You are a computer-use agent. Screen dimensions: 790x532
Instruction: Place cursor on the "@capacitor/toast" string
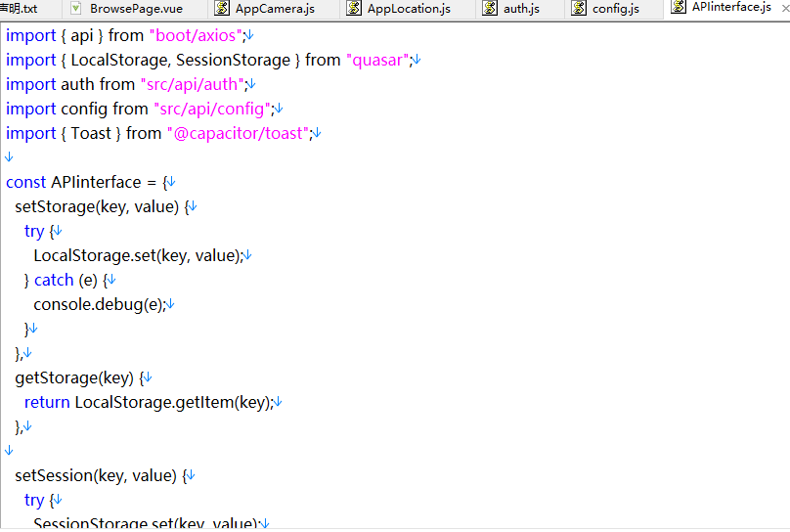tap(238, 134)
